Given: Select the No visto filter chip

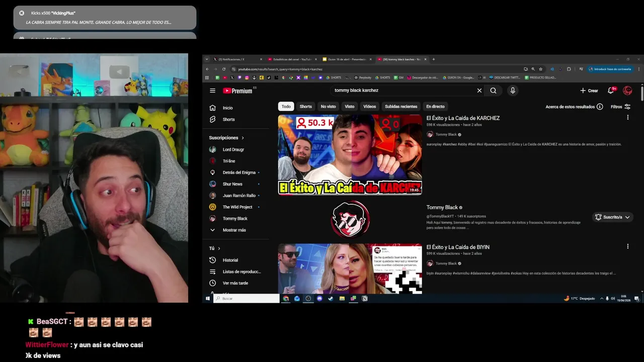Looking at the screenshot, I should [328, 107].
